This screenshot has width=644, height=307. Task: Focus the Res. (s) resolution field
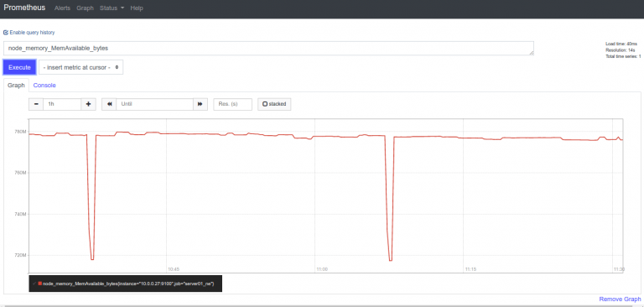tap(232, 104)
